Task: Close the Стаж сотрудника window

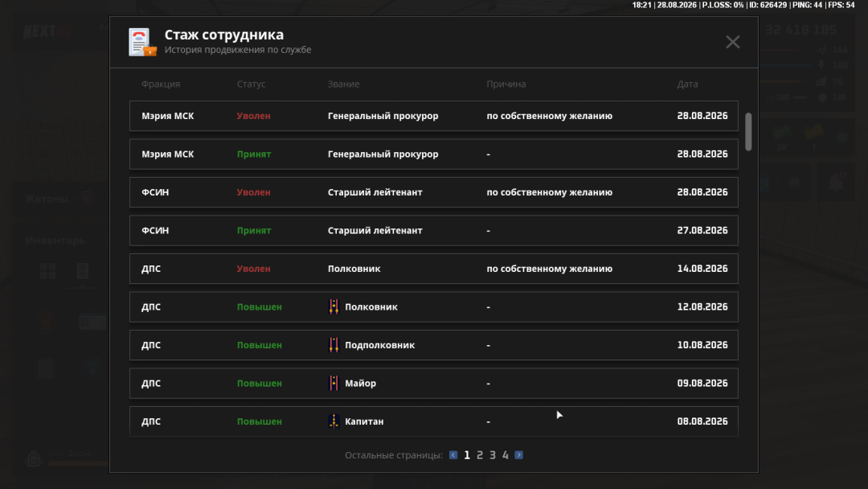Action: point(732,42)
